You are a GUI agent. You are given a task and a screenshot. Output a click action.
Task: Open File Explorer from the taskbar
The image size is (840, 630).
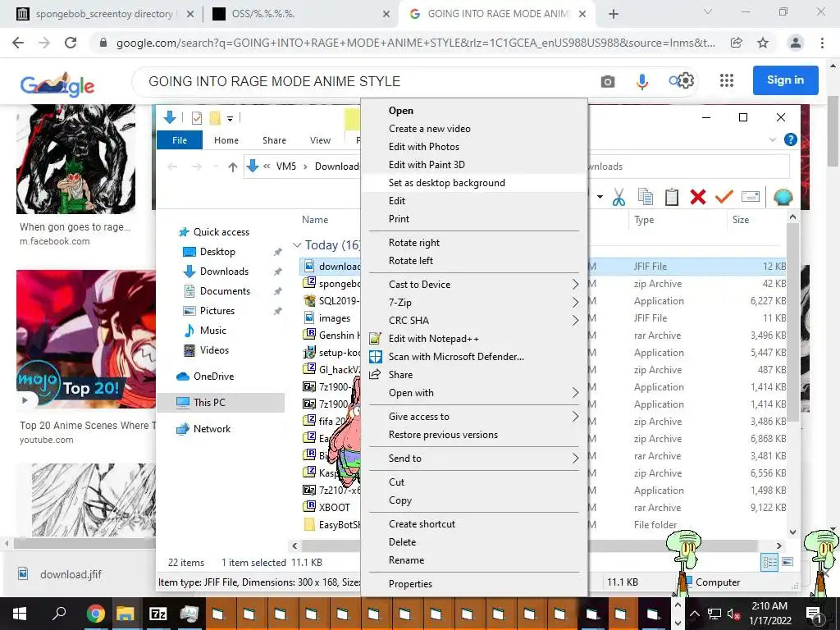tap(126, 614)
